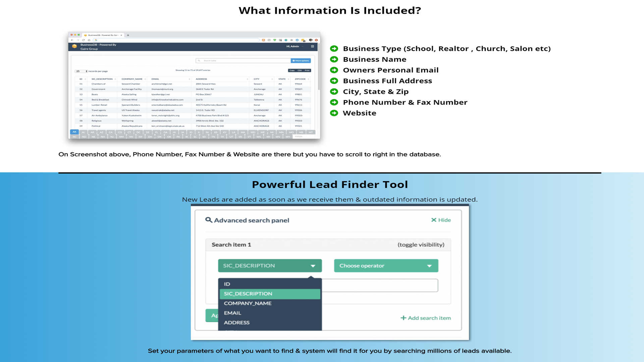Click the email cell akwell@alaska.net

coord(161,121)
